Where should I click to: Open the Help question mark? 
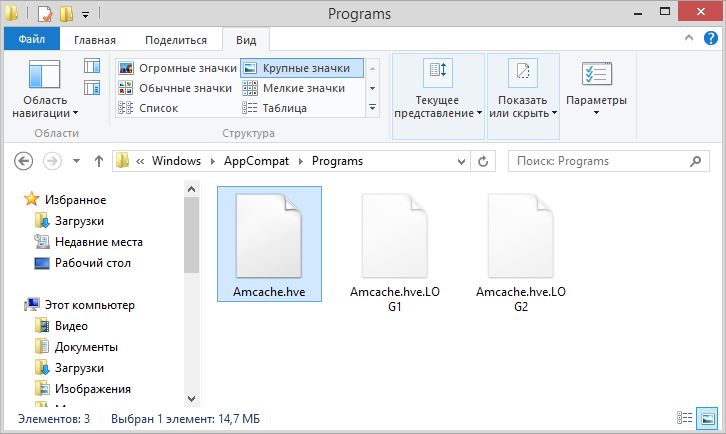711,38
